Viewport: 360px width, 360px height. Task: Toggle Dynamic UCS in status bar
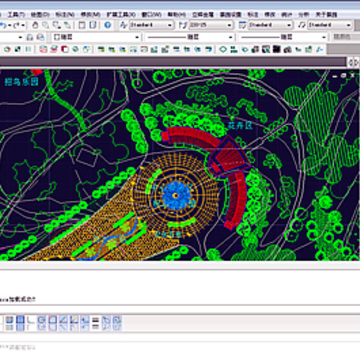point(74,323)
